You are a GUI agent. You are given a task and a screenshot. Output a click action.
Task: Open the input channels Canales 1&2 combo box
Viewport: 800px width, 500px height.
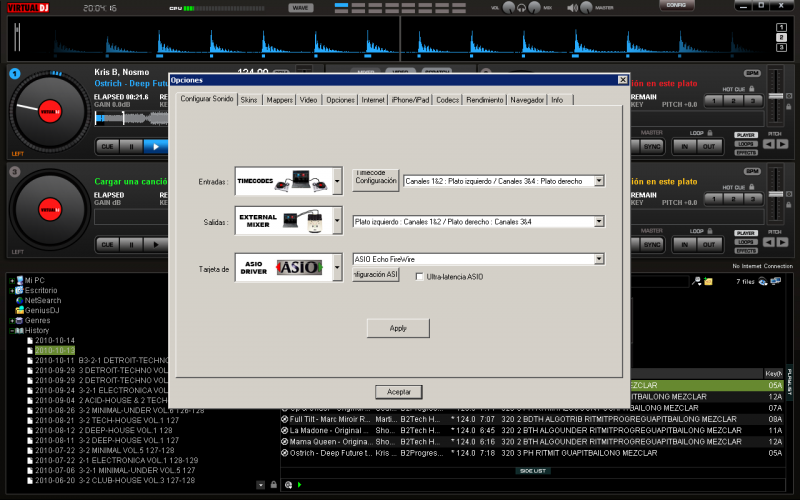504,181
